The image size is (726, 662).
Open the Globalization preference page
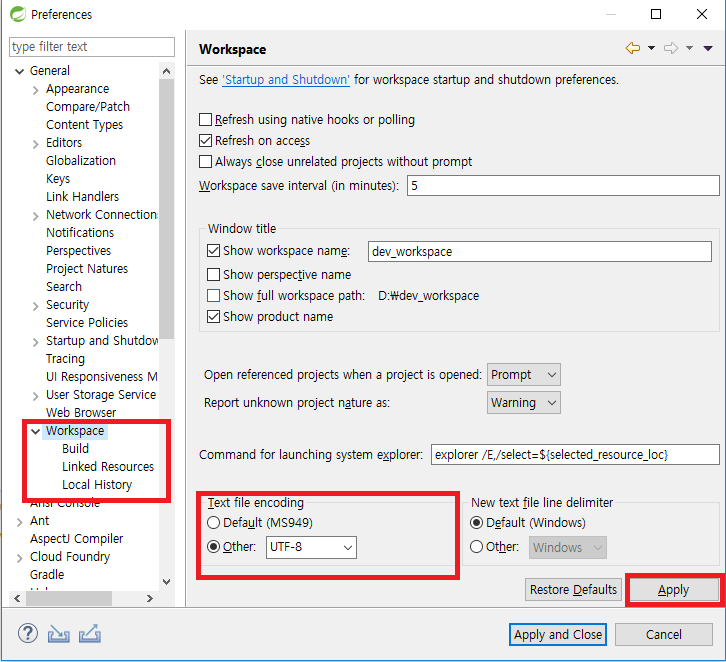tap(81, 161)
